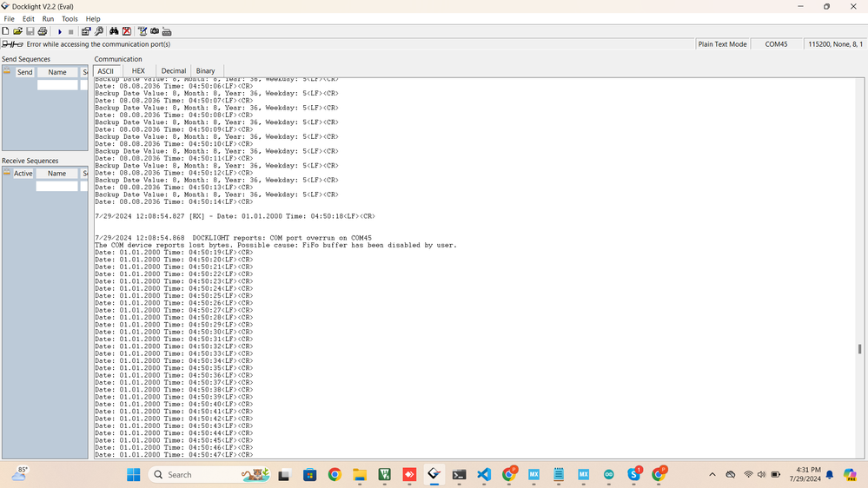868x488 pixels.
Task: Click empty name cell in Receive Sequences
Action: click(57, 186)
